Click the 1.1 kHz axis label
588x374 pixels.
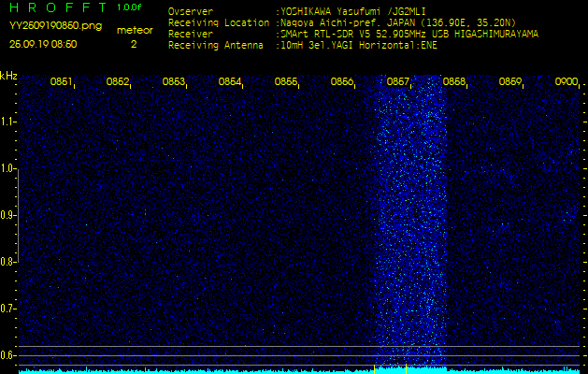point(7,122)
